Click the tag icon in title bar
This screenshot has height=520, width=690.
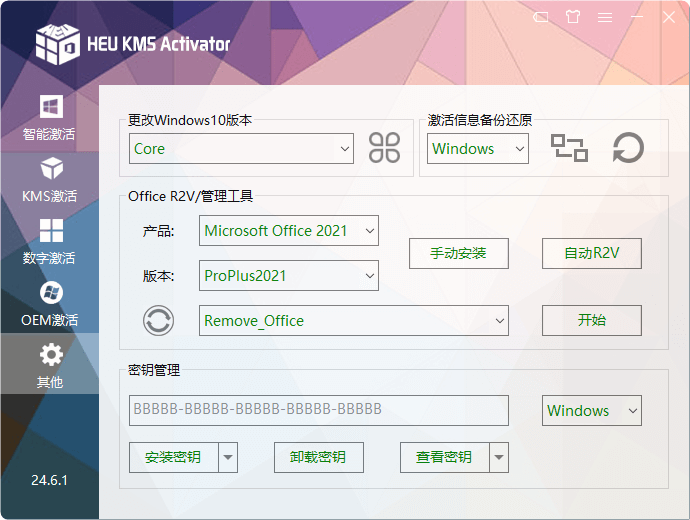(540, 17)
